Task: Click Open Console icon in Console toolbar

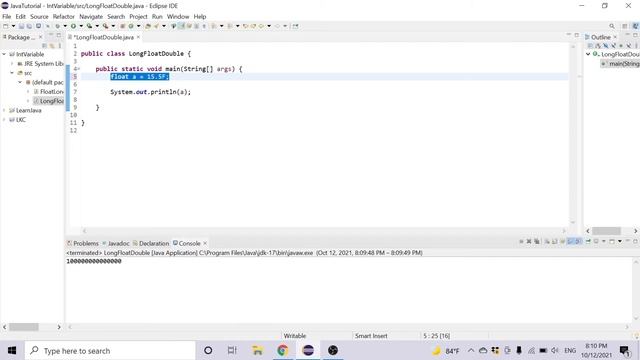Action: tap(612, 242)
